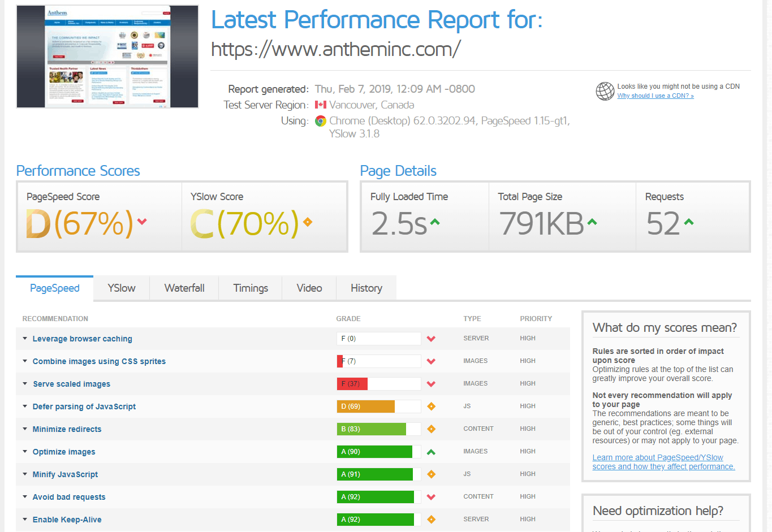772x532 pixels.
Task: Expand Serve scaled images triangle
Action: click(25, 383)
